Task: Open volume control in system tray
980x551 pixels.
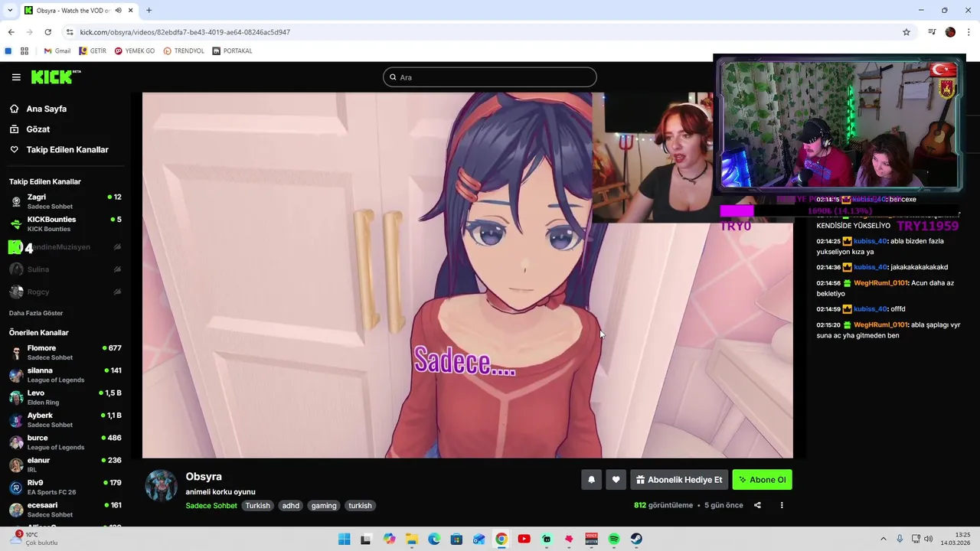Action: point(928,539)
